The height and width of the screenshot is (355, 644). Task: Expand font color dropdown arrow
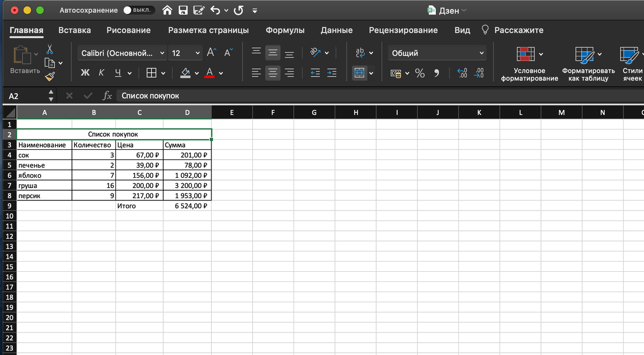pyautogui.click(x=221, y=74)
